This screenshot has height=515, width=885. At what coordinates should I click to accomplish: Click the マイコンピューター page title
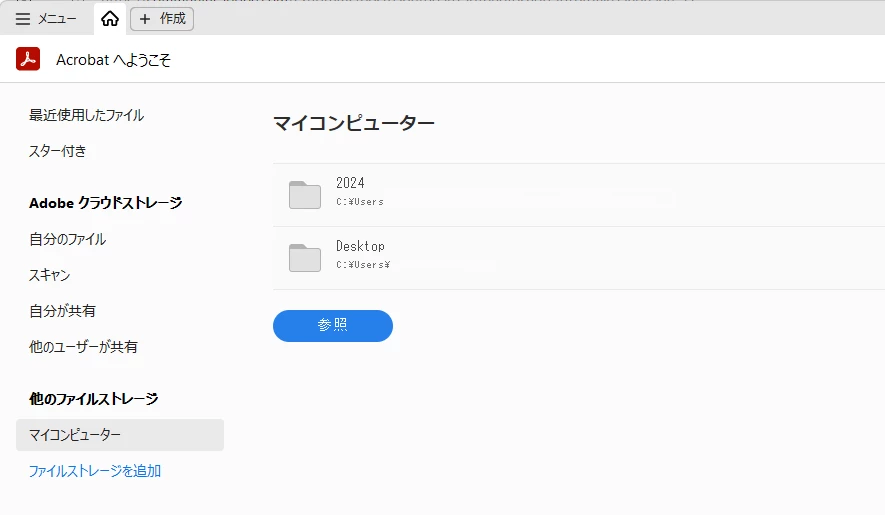[x=354, y=123]
